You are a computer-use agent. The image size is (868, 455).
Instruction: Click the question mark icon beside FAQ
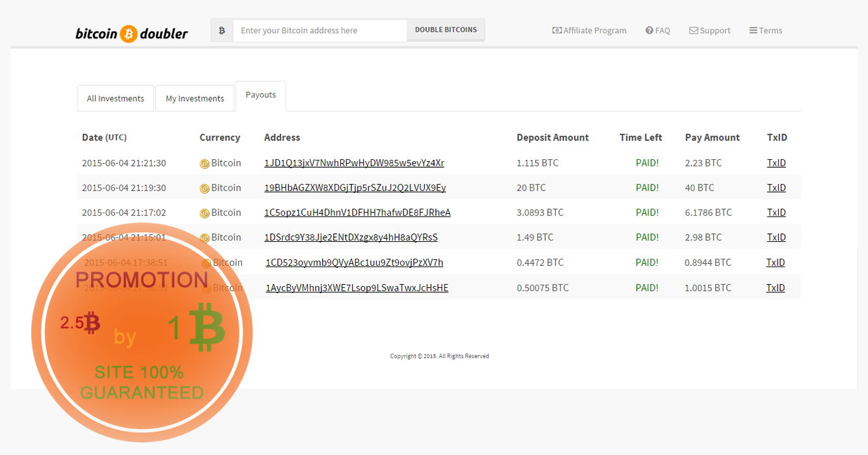coord(649,31)
